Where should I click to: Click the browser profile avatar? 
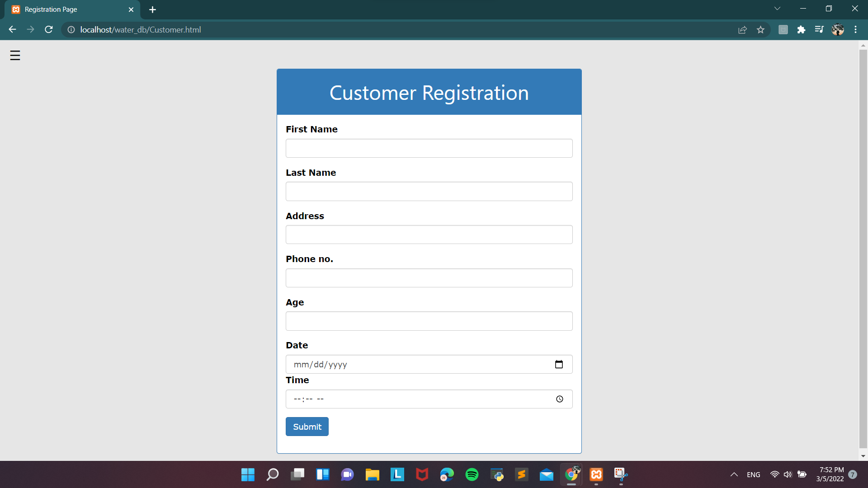pyautogui.click(x=838, y=29)
